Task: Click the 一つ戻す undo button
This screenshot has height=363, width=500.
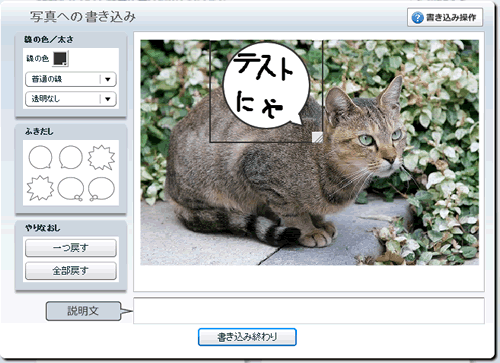Action: (x=71, y=248)
